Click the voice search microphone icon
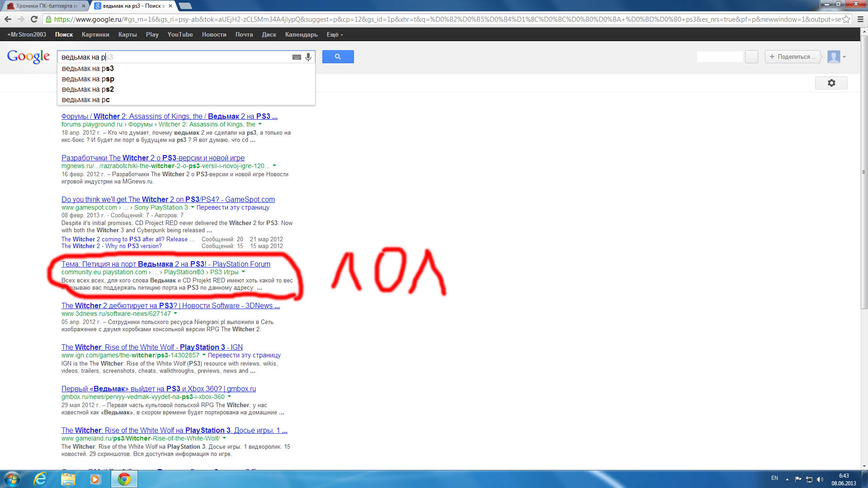Screen dimensions: 868x488 pyautogui.click(x=308, y=57)
